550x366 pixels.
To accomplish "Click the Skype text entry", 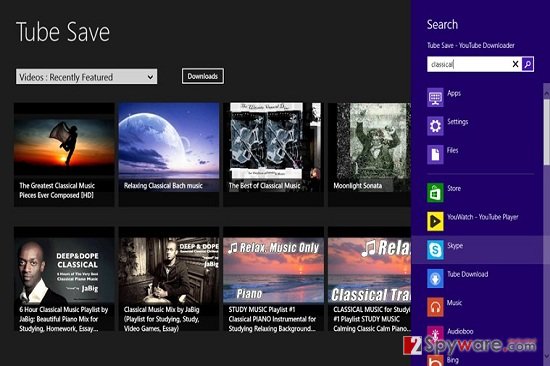I will tap(455, 246).
